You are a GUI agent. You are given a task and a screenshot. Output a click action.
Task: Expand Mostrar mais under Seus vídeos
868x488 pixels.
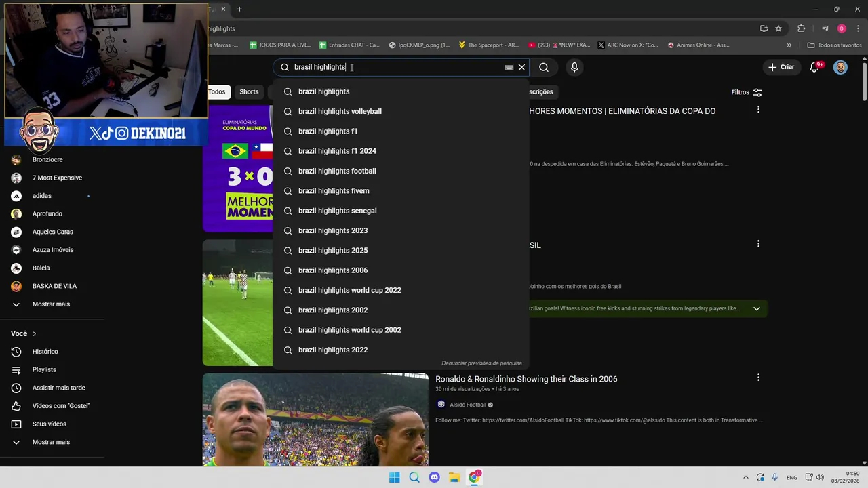click(51, 442)
